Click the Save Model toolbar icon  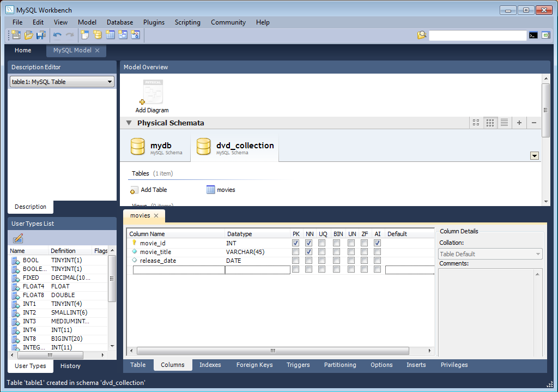(41, 35)
